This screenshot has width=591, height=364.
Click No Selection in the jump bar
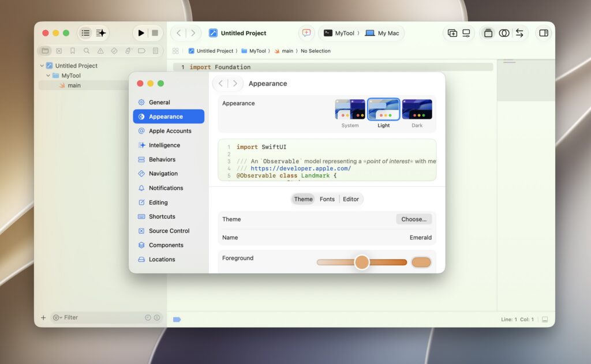(316, 51)
